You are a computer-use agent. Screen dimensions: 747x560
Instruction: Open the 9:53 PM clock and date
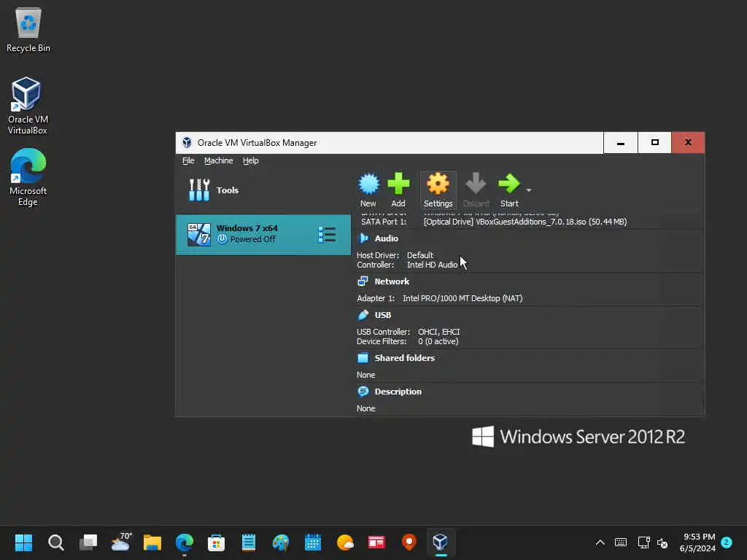point(698,542)
